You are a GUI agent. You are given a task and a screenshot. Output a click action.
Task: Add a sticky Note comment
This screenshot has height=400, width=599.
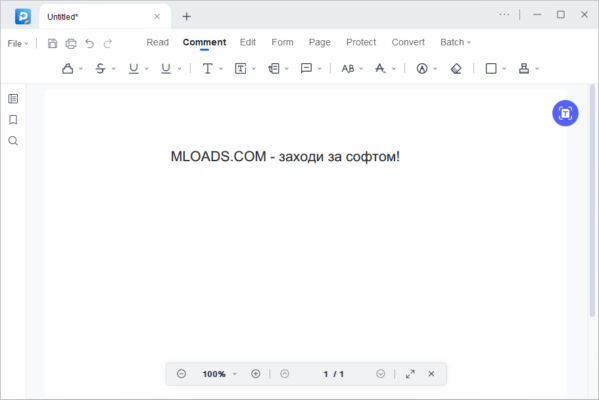306,68
